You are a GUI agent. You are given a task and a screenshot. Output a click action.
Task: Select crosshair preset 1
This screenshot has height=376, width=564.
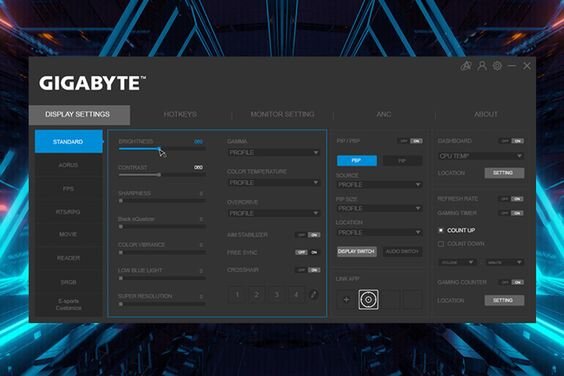237,295
